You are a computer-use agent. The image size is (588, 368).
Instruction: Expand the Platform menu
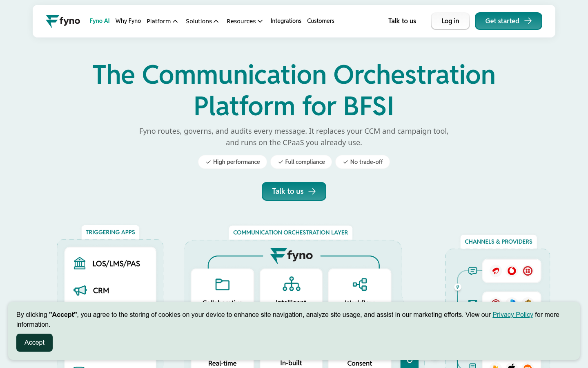[162, 21]
